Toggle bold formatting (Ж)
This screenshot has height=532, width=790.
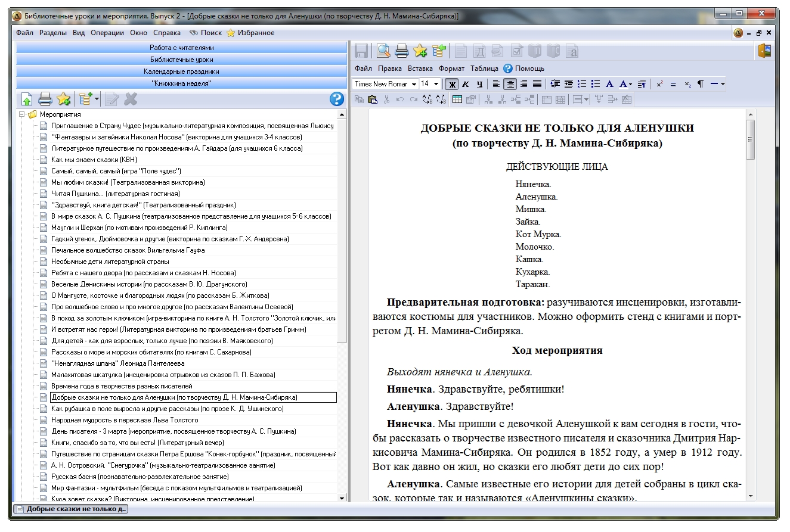452,84
